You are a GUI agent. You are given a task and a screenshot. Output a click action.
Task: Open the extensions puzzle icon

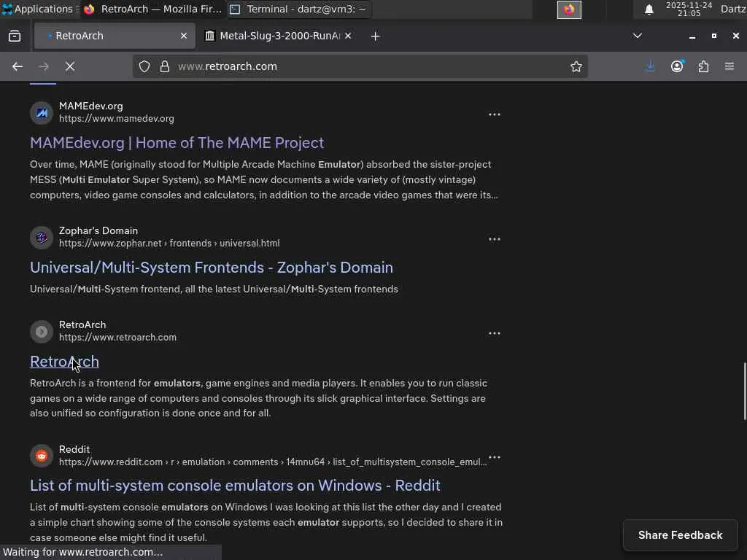(703, 66)
